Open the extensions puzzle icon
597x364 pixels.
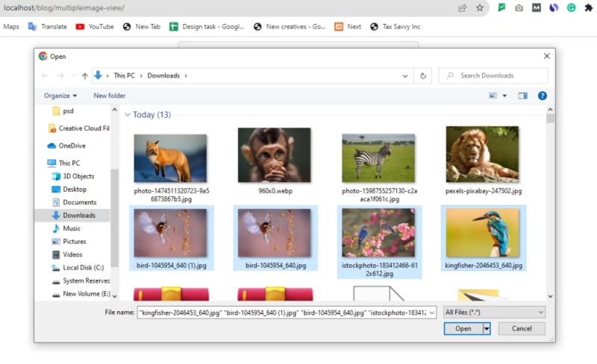click(588, 7)
